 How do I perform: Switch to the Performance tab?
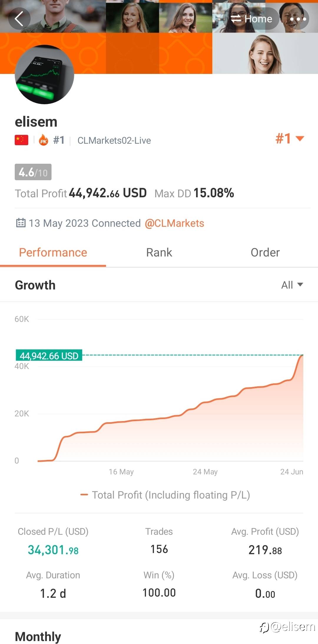[53, 253]
